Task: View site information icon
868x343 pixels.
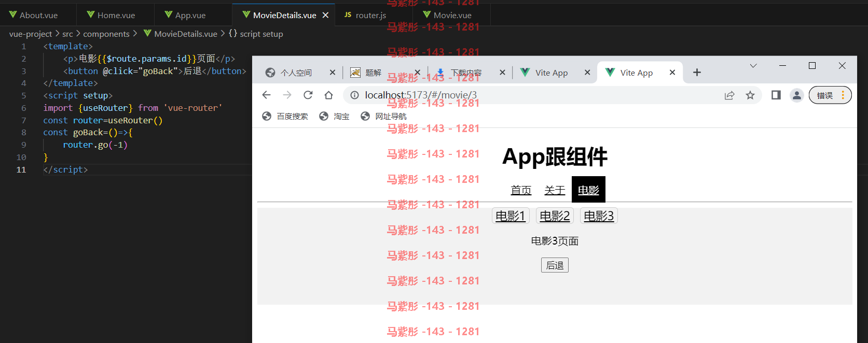Action: (354, 95)
